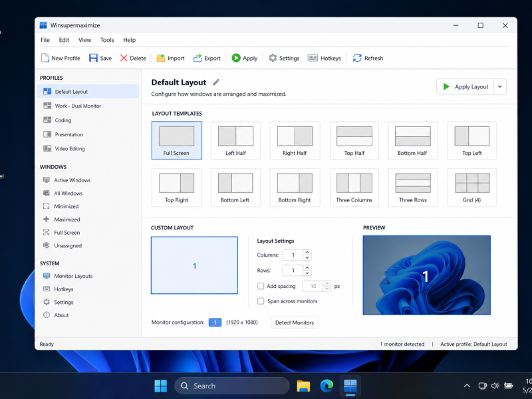The image size is (532, 399).
Task: Open the Help menu
Action: tap(129, 40)
